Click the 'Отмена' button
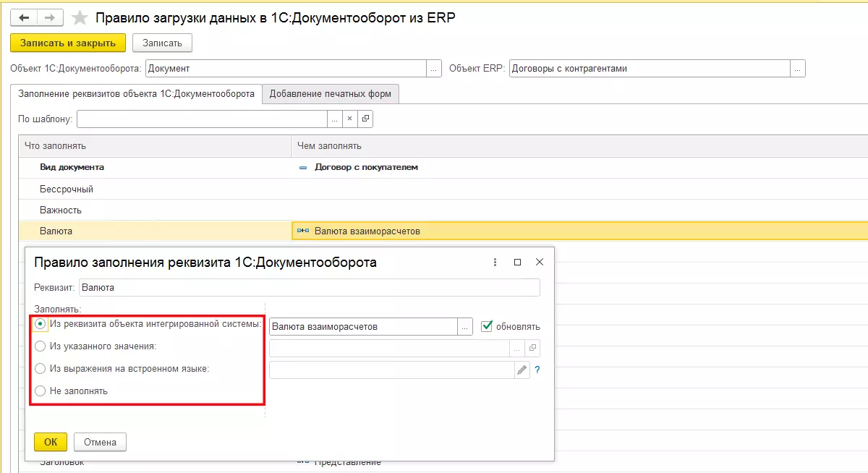Viewport: 868px width, 473px height. [100, 441]
